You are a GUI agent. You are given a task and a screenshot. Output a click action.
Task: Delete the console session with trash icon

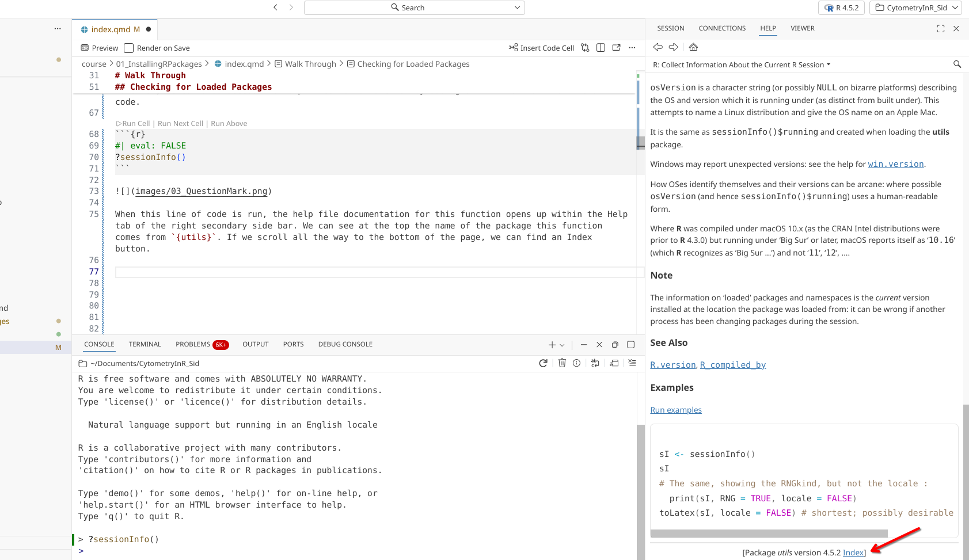point(562,363)
